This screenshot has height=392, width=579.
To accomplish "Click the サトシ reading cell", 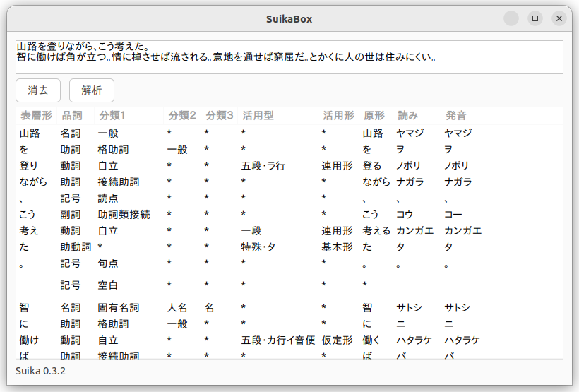I will [x=409, y=308].
